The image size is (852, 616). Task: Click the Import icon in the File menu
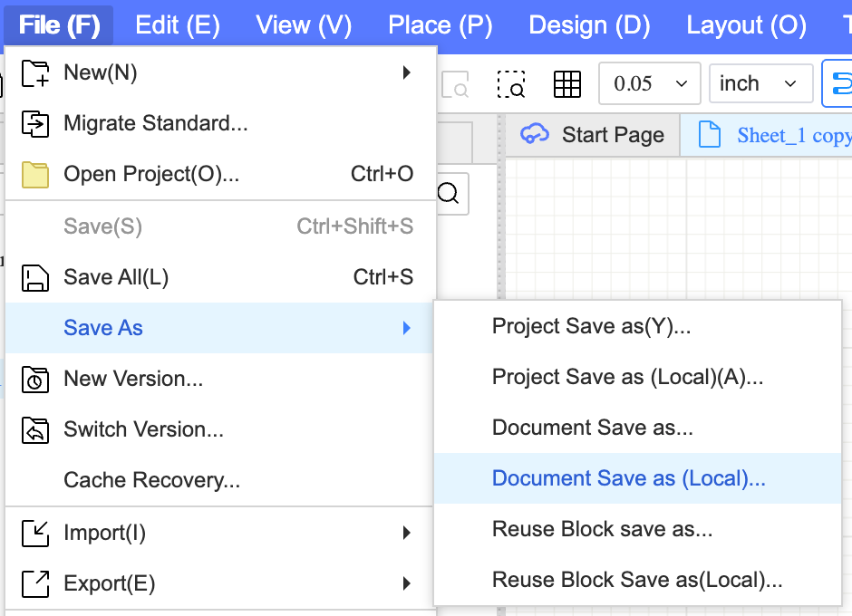[34, 533]
